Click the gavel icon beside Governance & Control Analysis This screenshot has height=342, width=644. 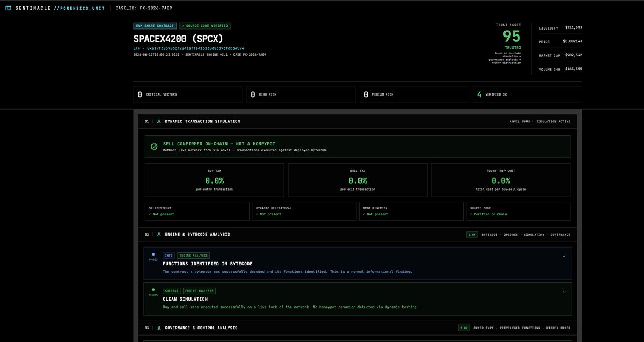159,328
